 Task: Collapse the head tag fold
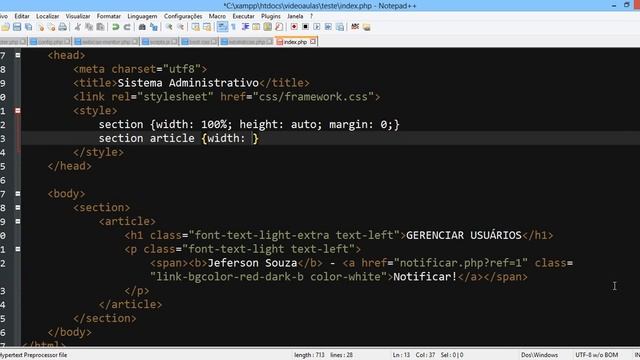(18, 55)
